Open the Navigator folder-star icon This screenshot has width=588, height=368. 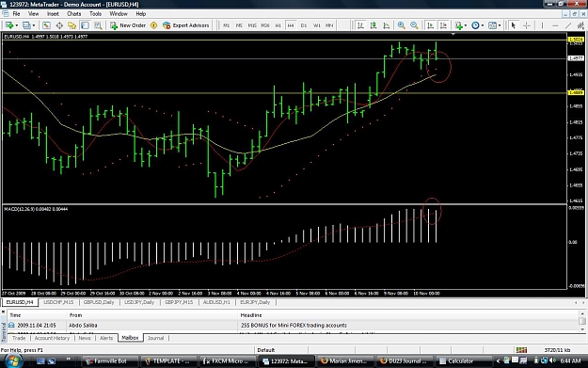pos(72,25)
